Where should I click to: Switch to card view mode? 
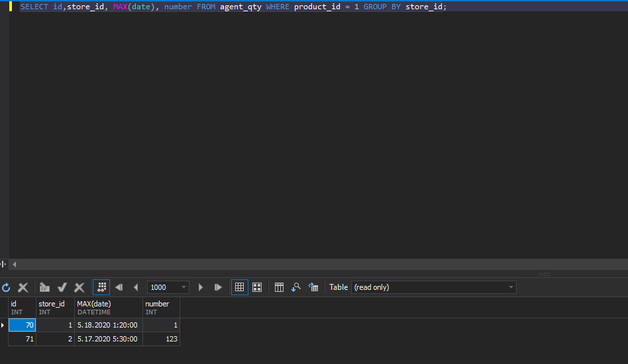(257, 287)
